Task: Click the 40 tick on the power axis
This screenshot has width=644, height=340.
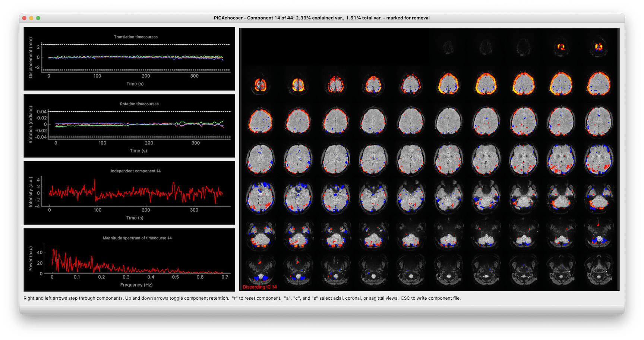Action: coord(40,252)
